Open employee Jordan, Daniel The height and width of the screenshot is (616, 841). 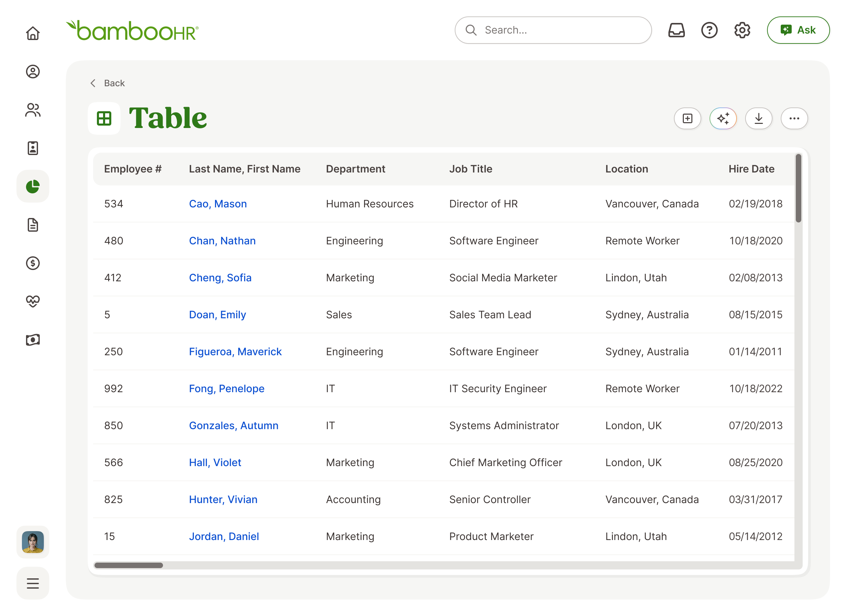[224, 536]
